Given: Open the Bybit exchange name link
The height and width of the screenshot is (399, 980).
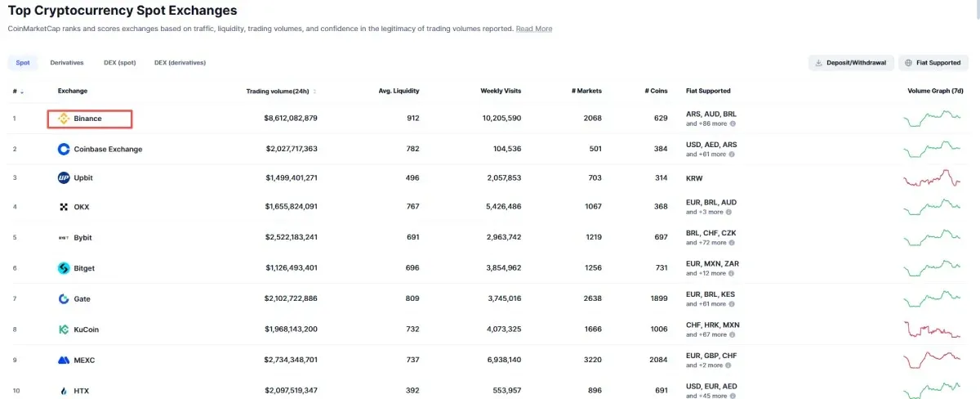Looking at the screenshot, I should pos(82,238).
